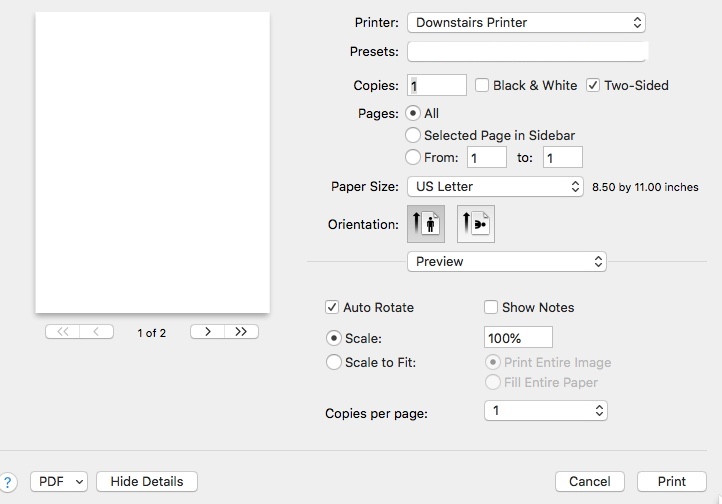Click the Scale percentage field
Image resolution: width=722 pixels, height=504 pixels.
coord(518,337)
